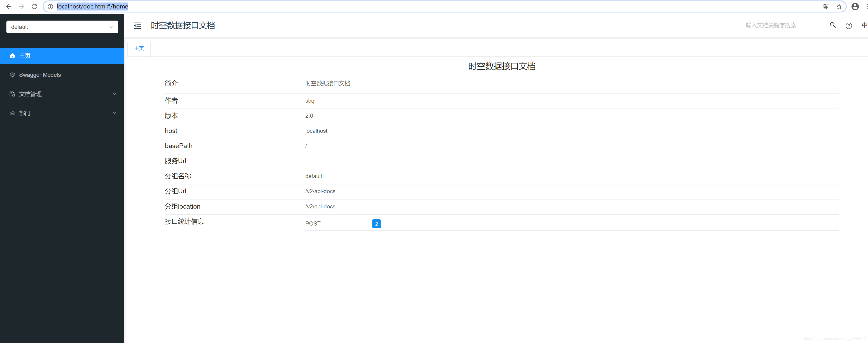Reload the current page
The width and height of the screenshot is (868, 343).
[x=34, y=6]
